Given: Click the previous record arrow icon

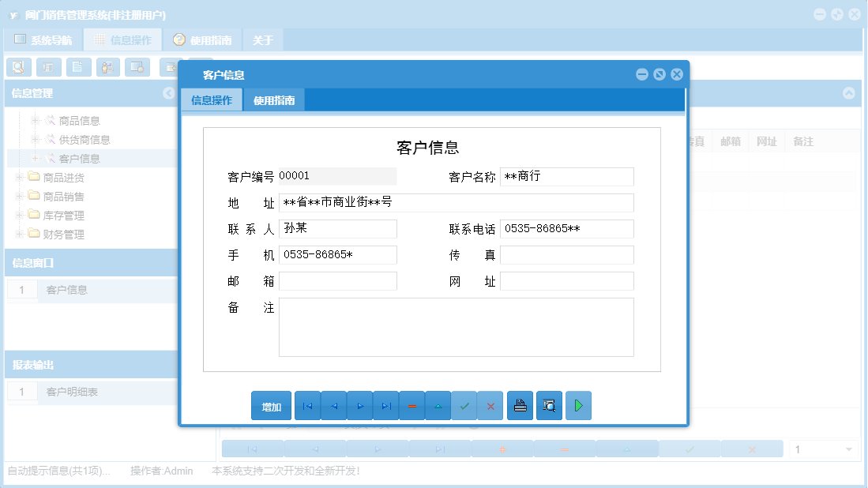Looking at the screenshot, I should click(333, 405).
